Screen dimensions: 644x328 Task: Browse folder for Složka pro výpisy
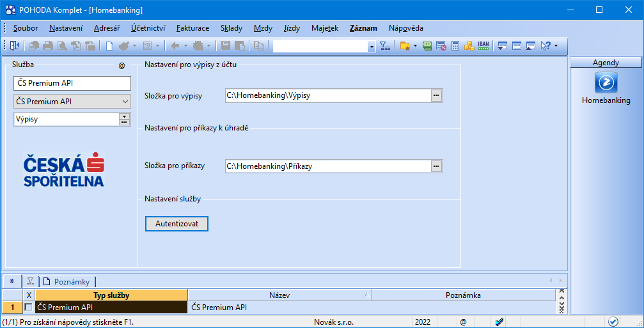[436, 95]
